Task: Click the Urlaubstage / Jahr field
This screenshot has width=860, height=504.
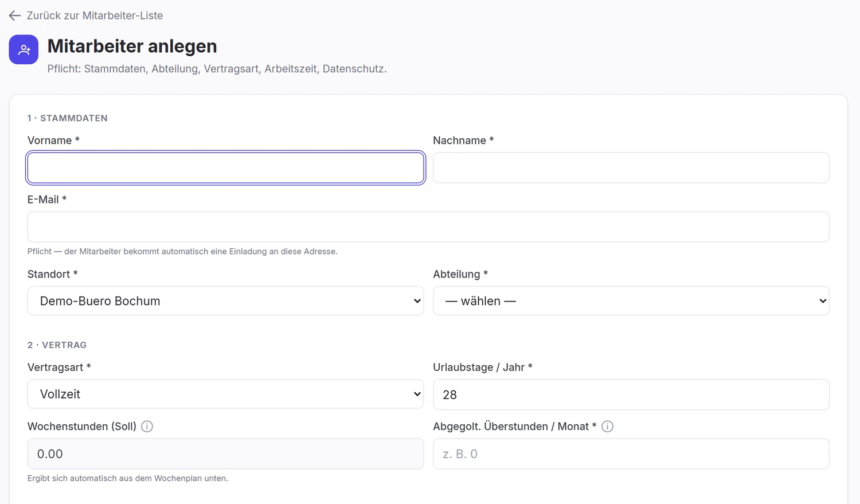Action: [631, 394]
